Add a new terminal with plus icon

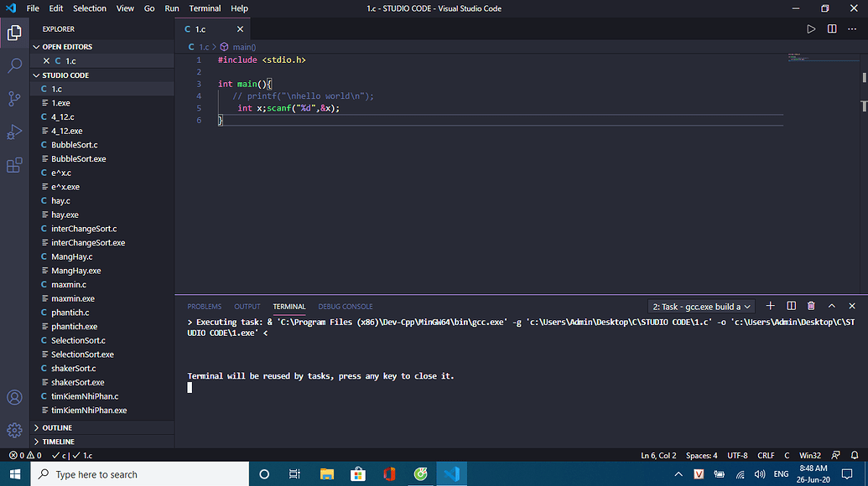772,306
